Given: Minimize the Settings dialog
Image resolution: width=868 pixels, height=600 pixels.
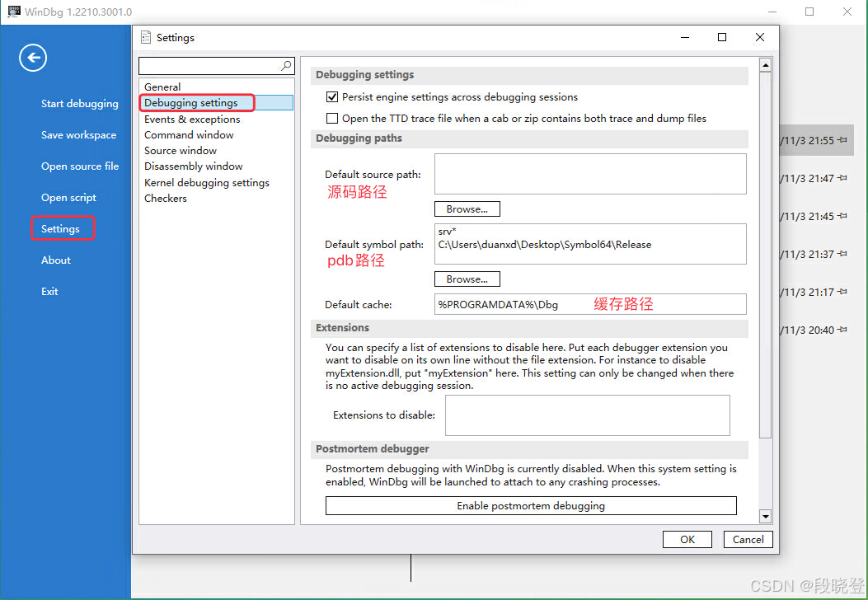Looking at the screenshot, I should click(685, 37).
